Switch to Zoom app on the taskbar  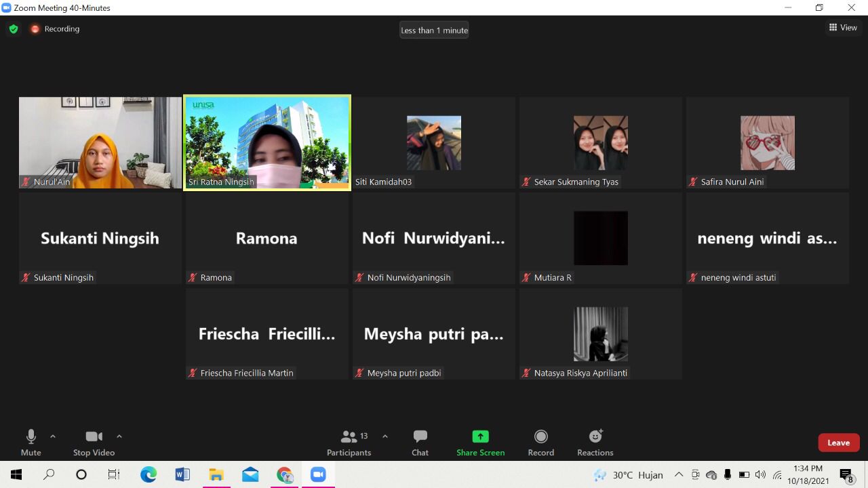tap(318, 475)
